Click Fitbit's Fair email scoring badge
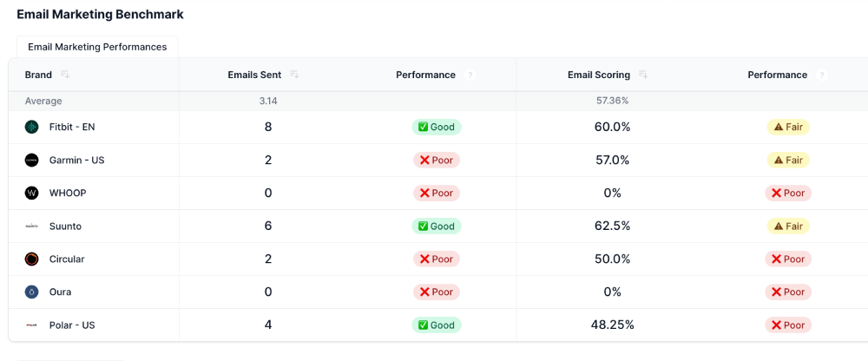The image size is (868, 361). pos(788,127)
